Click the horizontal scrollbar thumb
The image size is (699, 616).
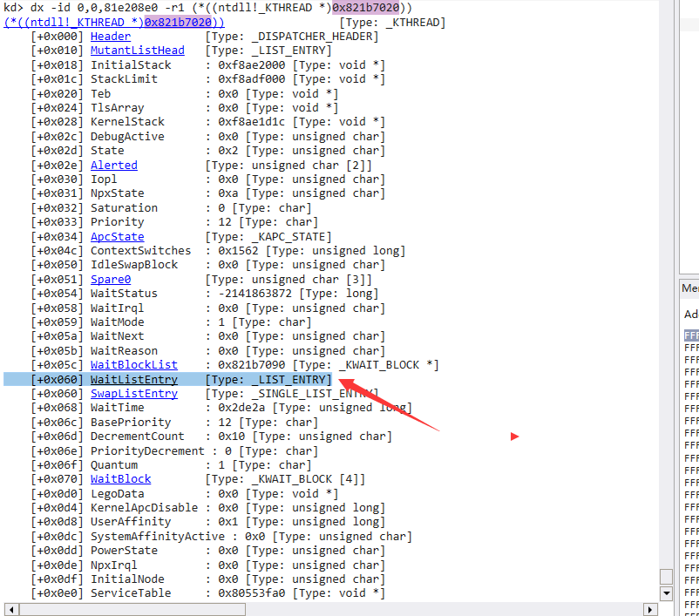point(132,609)
